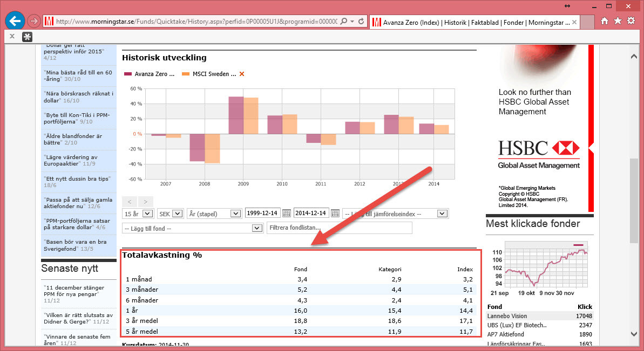Toggle the MSCI Sweden legend series

tap(209, 74)
